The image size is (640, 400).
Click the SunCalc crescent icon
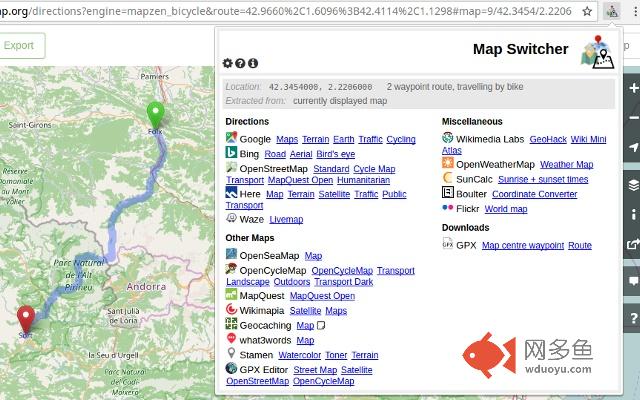pyautogui.click(x=448, y=178)
